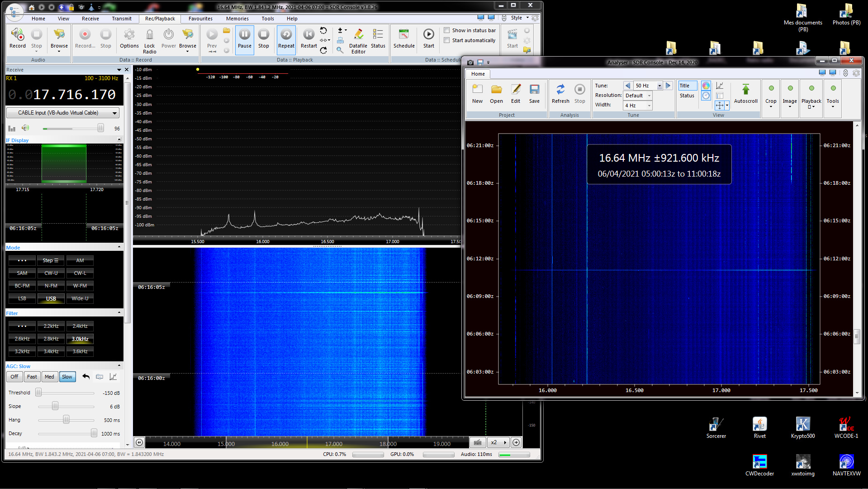Click the Pause playback icon
Screen dimensions: 868x489
tap(244, 35)
